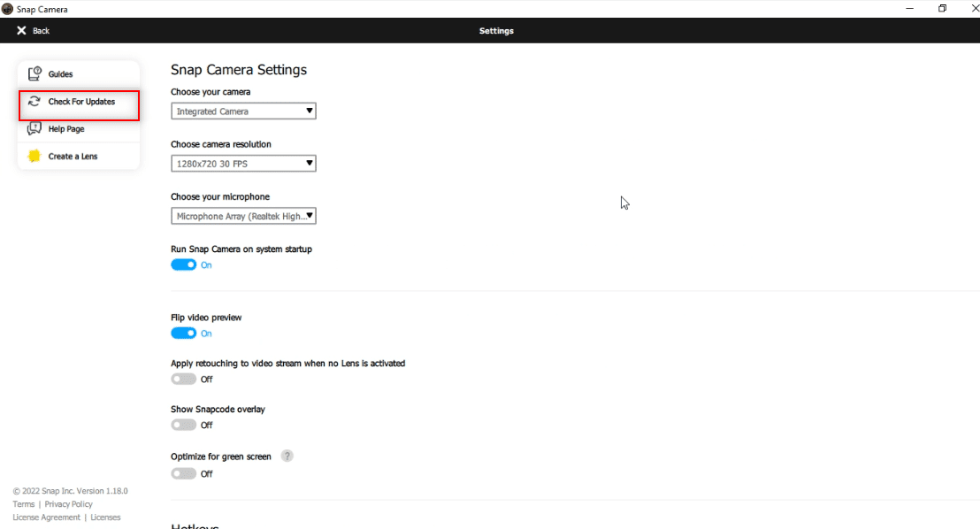Viewport: 980px width, 529px height.
Task: Minimize the Snap Camera window
Action: (909, 9)
